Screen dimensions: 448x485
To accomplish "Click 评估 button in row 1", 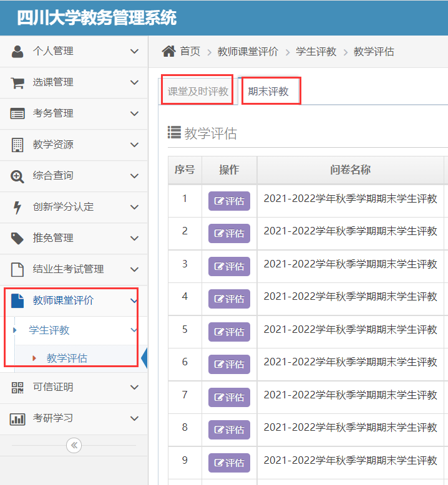I will tap(229, 201).
